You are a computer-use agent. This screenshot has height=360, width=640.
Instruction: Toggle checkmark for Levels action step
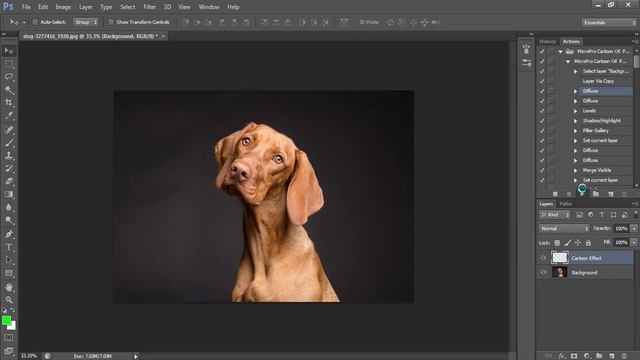click(x=542, y=111)
